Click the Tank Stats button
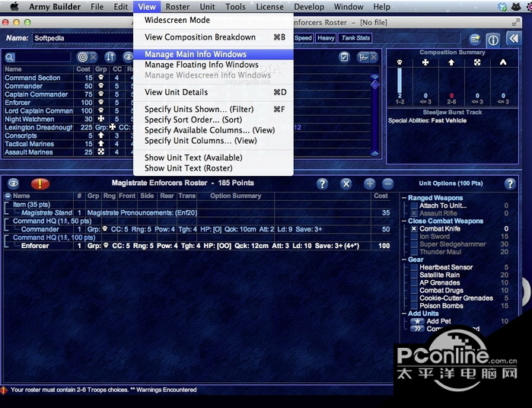 355,38
